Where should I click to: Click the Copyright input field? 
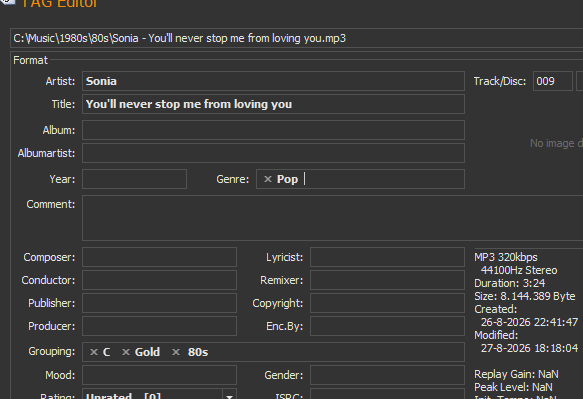[387, 303]
